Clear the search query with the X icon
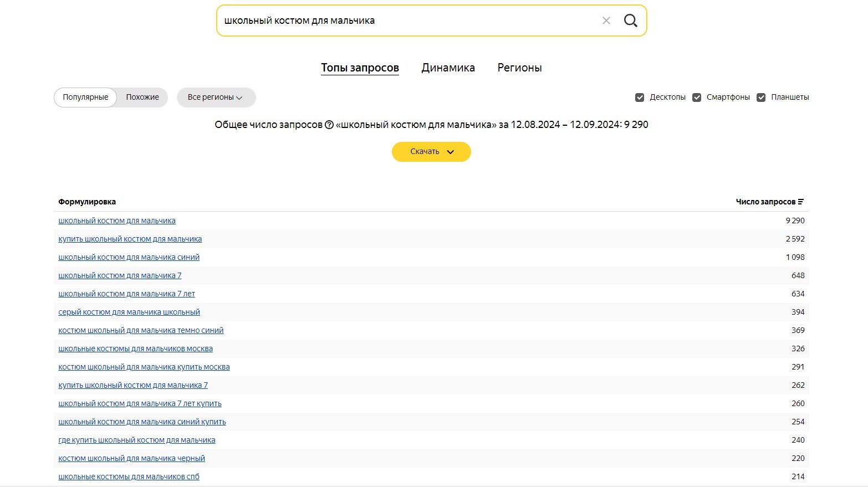This screenshot has width=868, height=487. (x=606, y=20)
